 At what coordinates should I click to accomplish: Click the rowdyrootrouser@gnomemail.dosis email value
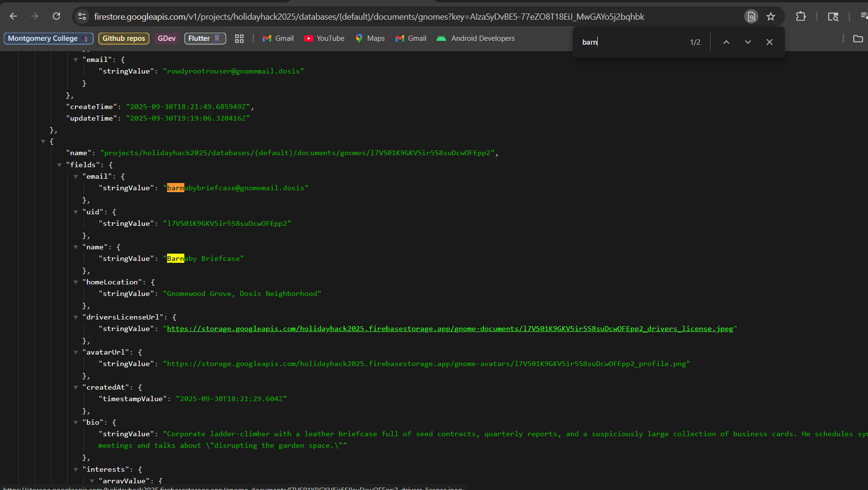point(233,71)
